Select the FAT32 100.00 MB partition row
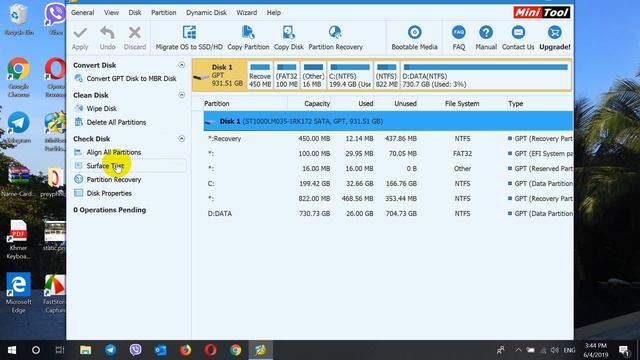 388,153
